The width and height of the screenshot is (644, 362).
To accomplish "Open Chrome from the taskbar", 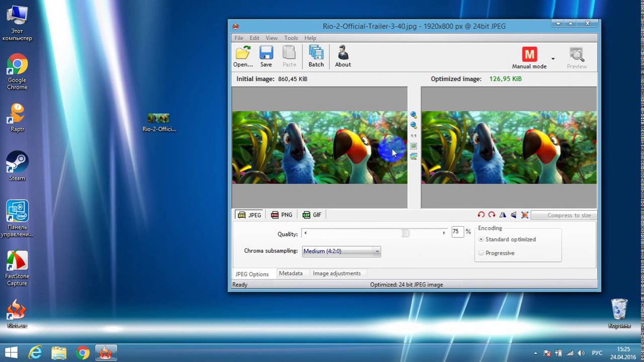I will pos(83,352).
